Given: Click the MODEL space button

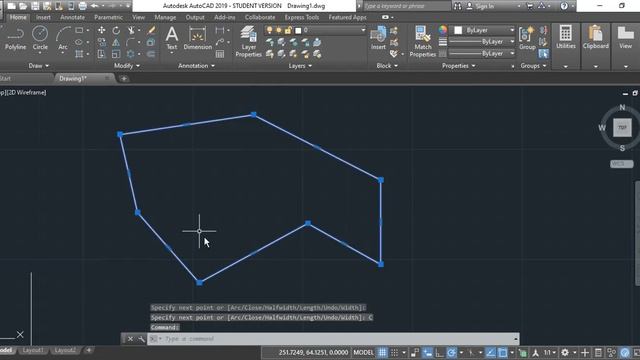Looking at the screenshot, I should (x=363, y=352).
